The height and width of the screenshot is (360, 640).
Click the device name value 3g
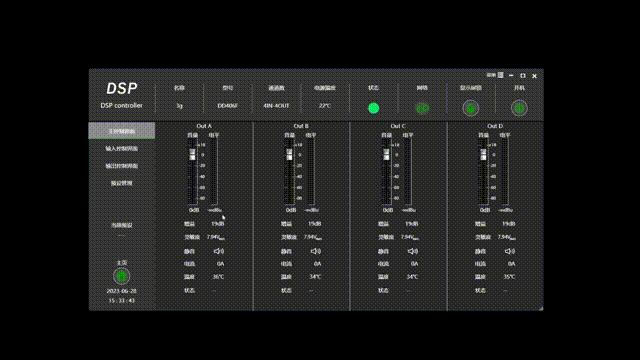(x=179, y=106)
